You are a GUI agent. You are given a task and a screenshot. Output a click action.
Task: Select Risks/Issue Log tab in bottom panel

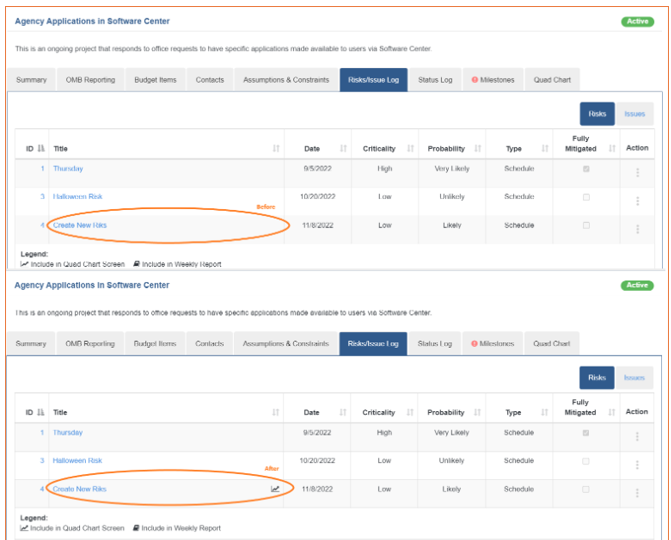point(373,344)
